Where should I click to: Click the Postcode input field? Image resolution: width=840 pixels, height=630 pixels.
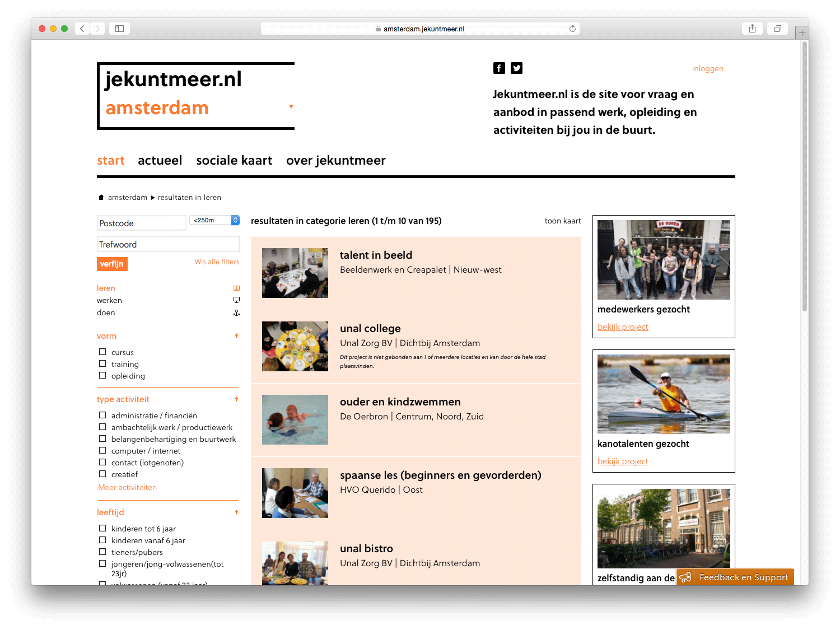(142, 223)
